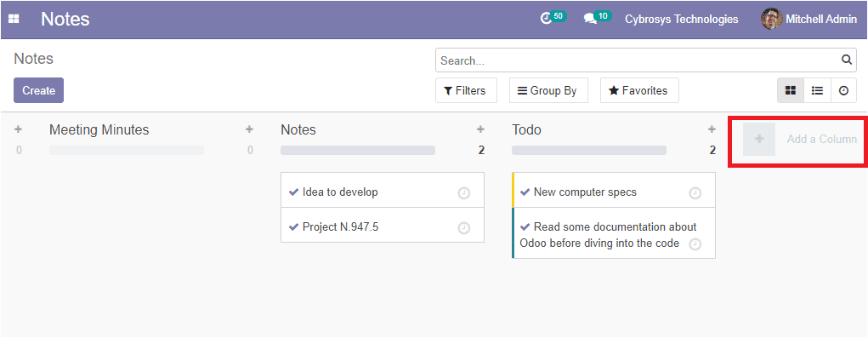
Task: Open Mitchell Admin user menu
Action: click(x=808, y=19)
